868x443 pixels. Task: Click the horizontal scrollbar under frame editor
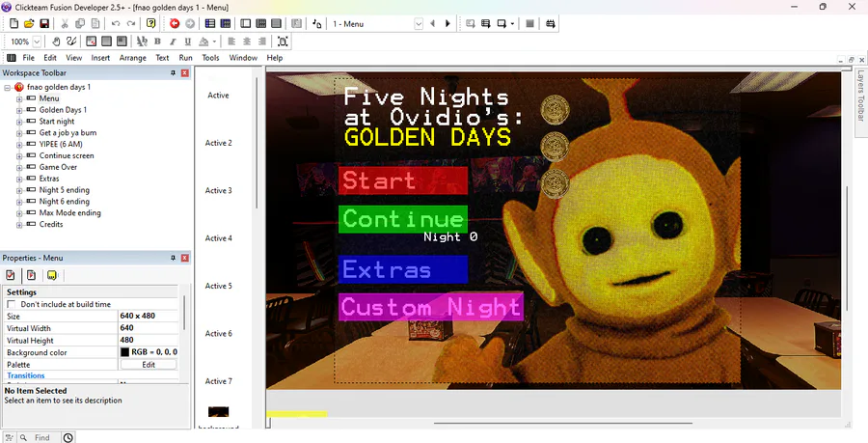tap(563, 424)
